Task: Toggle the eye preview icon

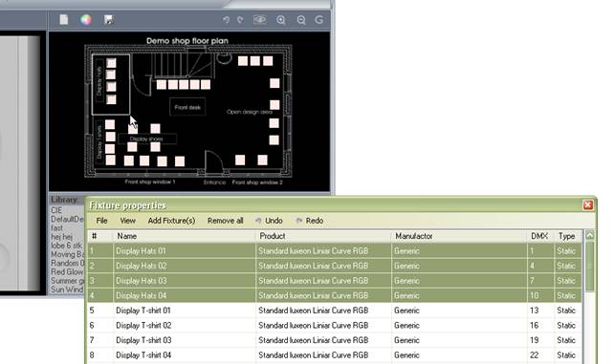Action: click(x=259, y=19)
